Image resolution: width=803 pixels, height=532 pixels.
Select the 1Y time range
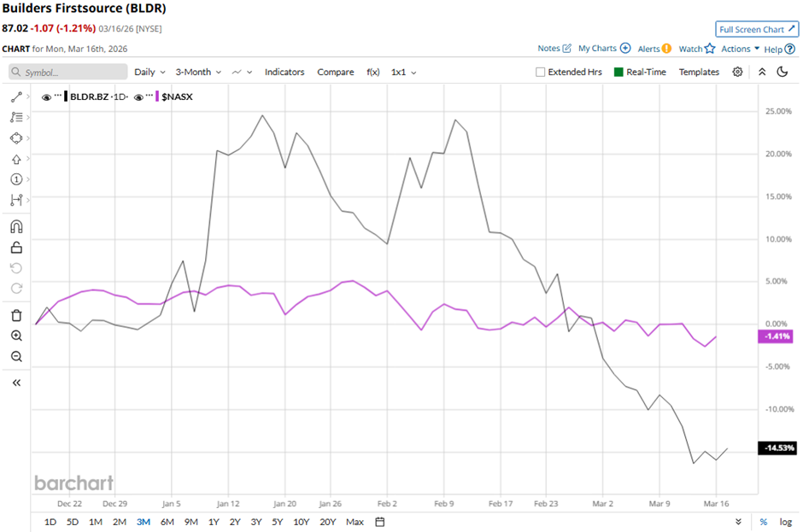tap(214, 522)
